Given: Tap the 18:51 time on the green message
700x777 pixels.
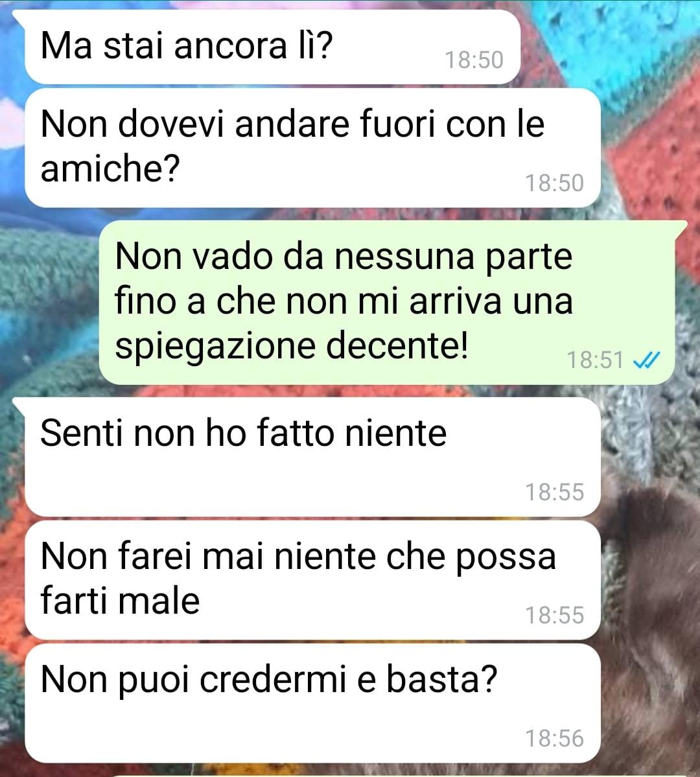Looking at the screenshot, I should click(x=595, y=360).
